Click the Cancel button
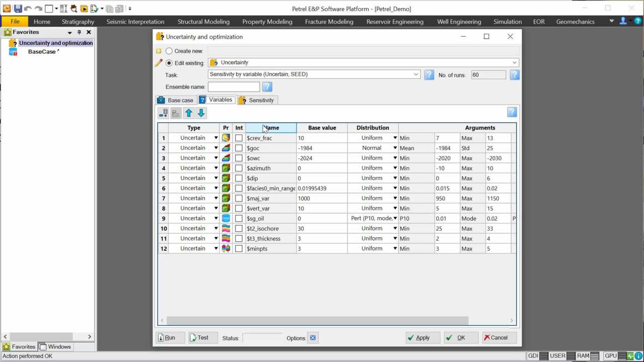This screenshot has height=362, width=644. pos(499,338)
